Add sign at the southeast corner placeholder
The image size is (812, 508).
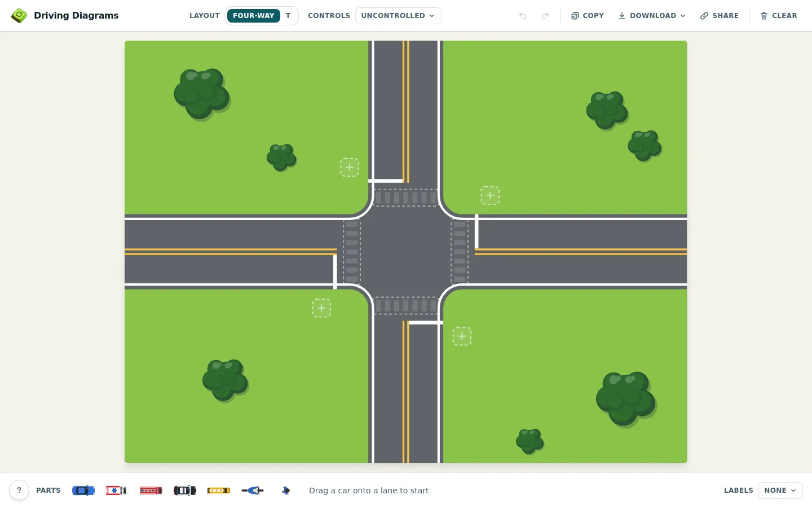[x=462, y=336]
